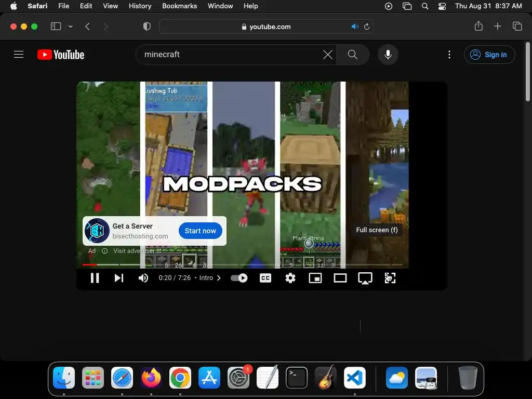The height and width of the screenshot is (399, 532).
Task: Mute tab audio in address bar
Action: click(355, 26)
